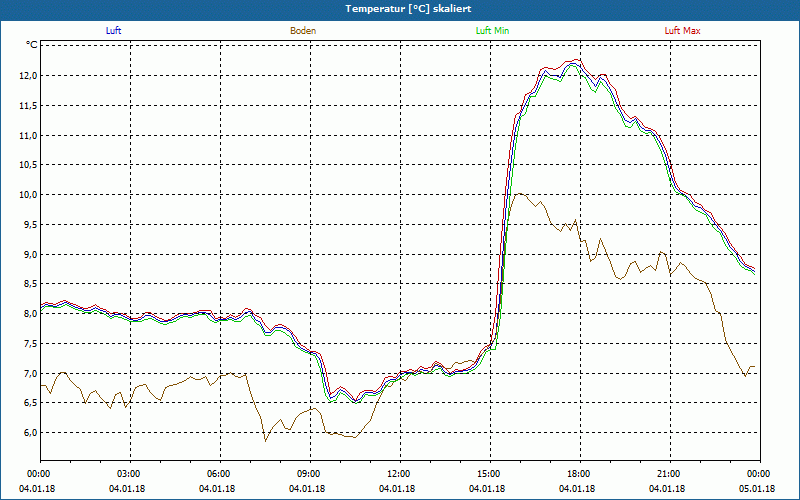
Task: Click the 6,0 value on y-axis
Action: point(30,432)
